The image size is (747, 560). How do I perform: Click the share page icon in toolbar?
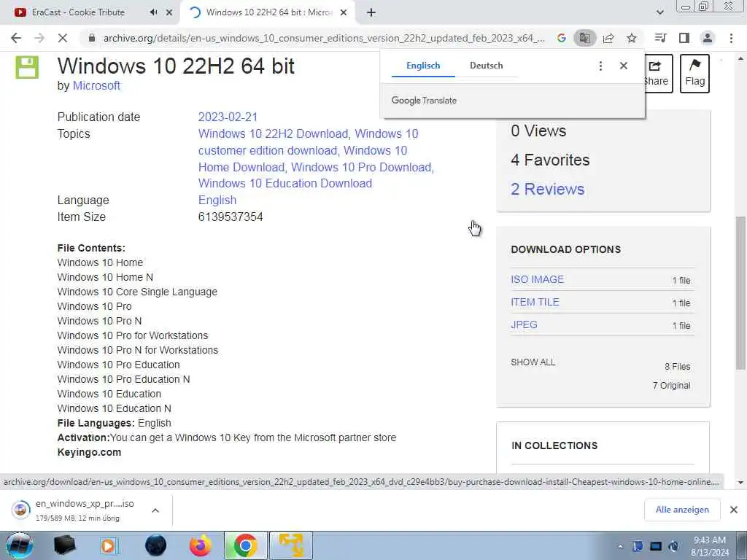click(608, 38)
